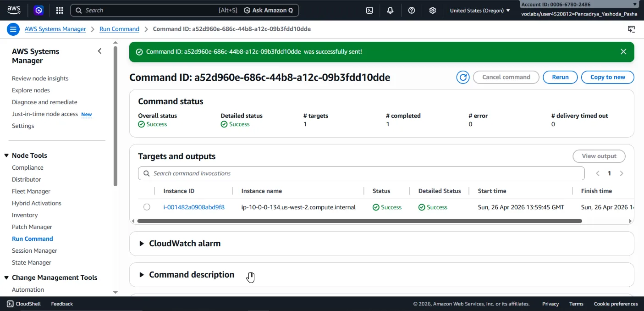Screen dimensions: 644x311
Task: Click the sidebar scroll up arrow
Action: coord(116,43)
